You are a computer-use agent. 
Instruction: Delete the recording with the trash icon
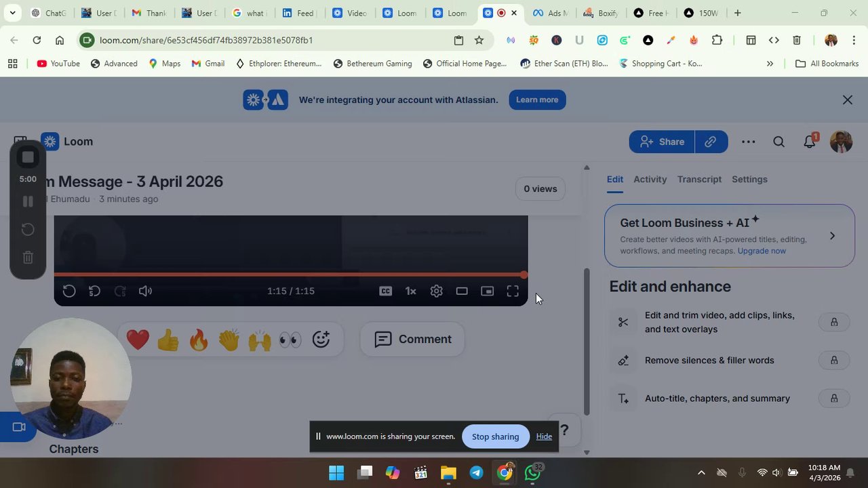[x=28, y=258]
